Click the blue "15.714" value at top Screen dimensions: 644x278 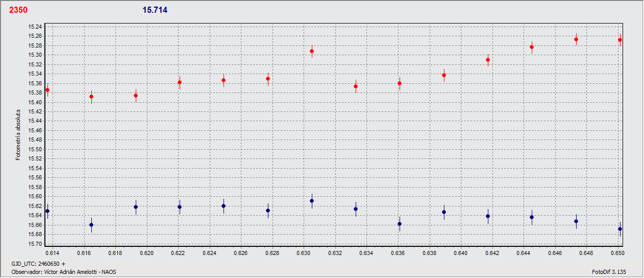155,10
